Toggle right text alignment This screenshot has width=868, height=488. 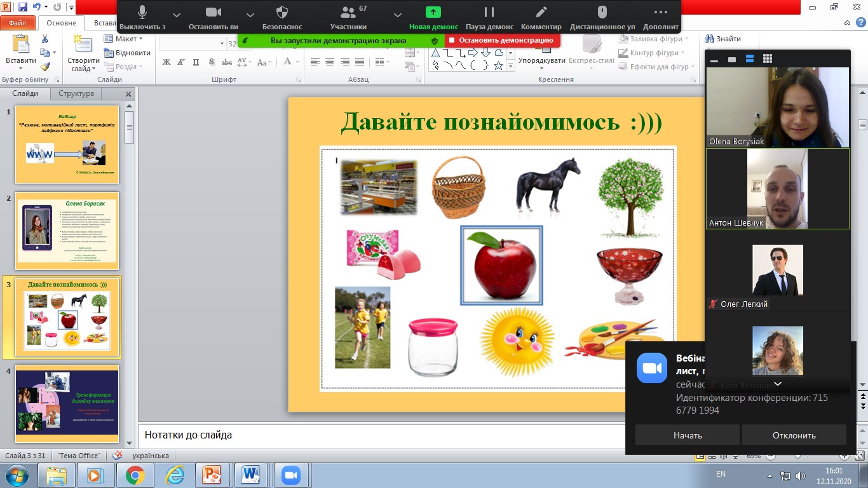coord(344,62)
